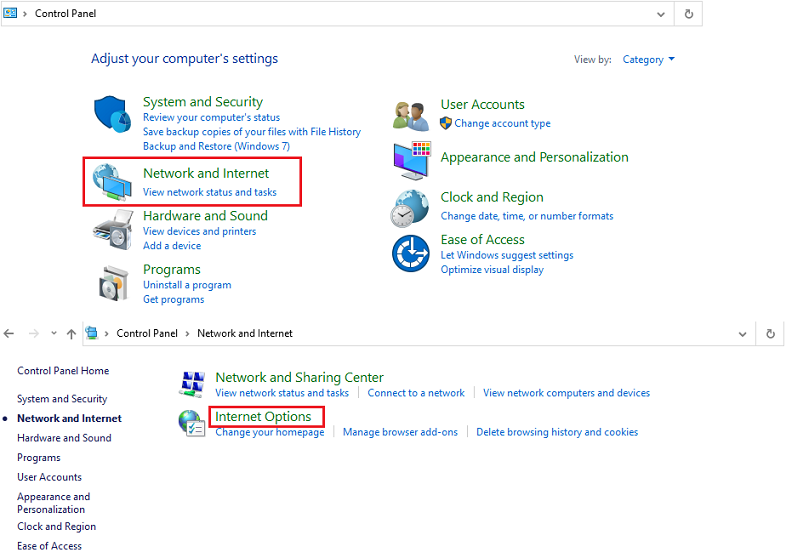Select Hardware and Sound in sidebar
This screenshot has width=786, height=558.
[x=64, y=438]
